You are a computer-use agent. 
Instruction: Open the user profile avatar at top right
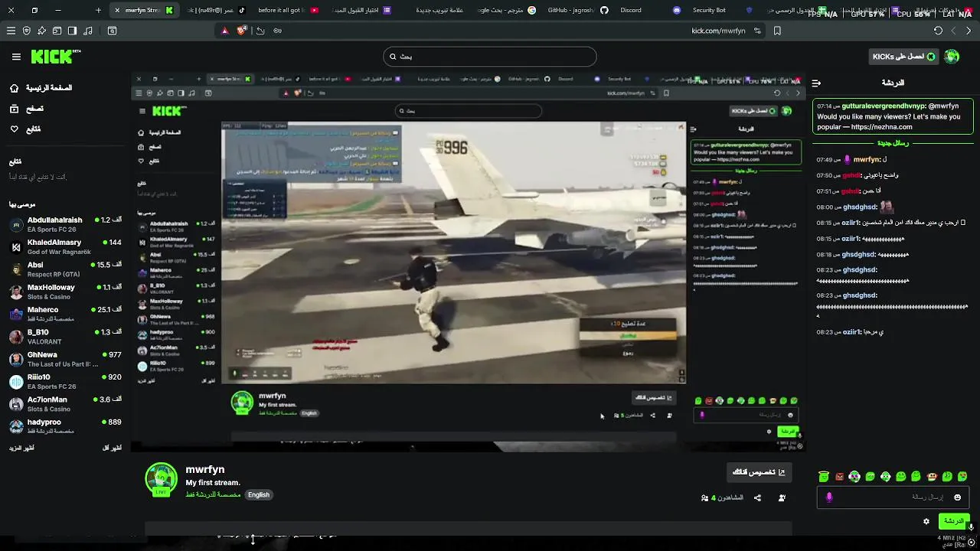click(952, 57)
